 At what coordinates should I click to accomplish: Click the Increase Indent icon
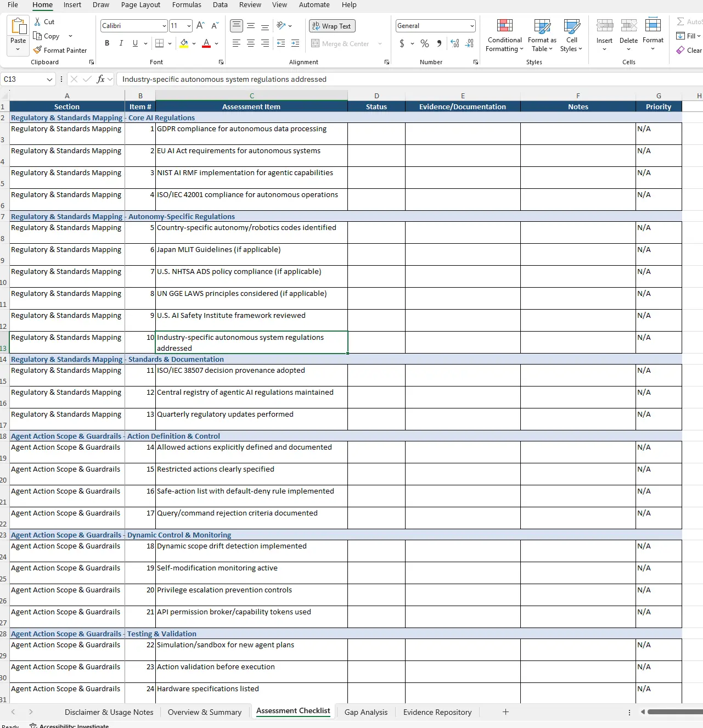[x=295, y=43]
